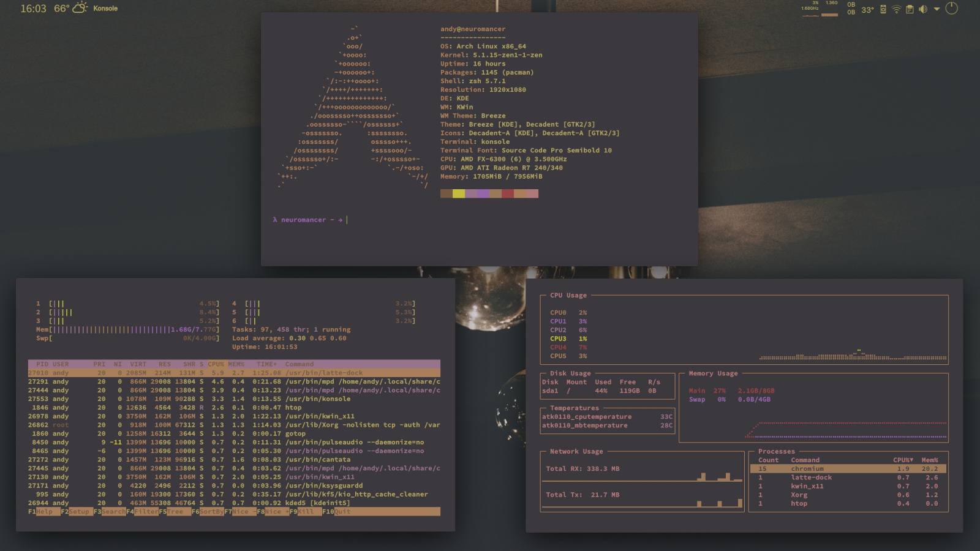The image size is (980, 551).
Task: Sort htop by VIRT column header
Action: (x=138, y=364)
